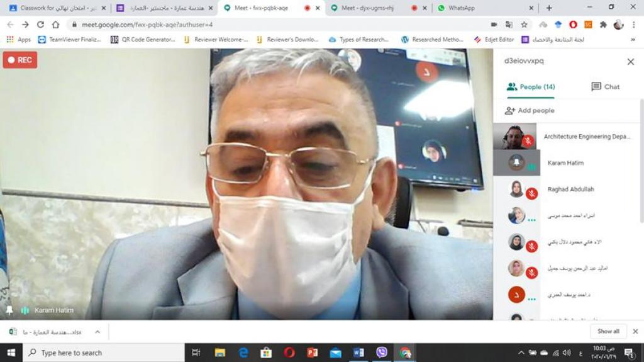Open the download item options chevron
This screenshot has height=362, width=644.
point(97,332)
